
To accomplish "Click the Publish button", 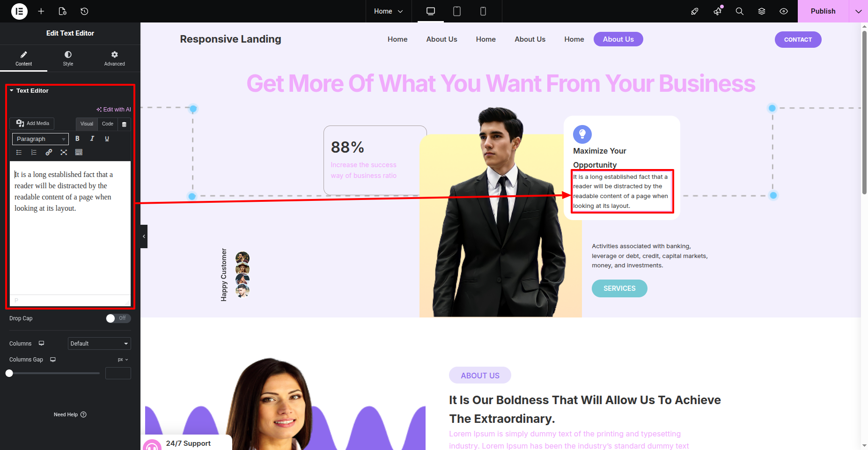I will coord(823,11).
